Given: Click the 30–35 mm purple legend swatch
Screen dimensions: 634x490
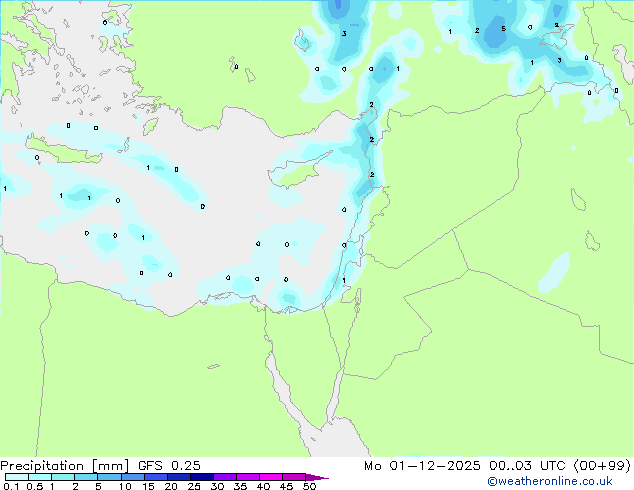Looking at the screenshot, I should coord(225,477).
